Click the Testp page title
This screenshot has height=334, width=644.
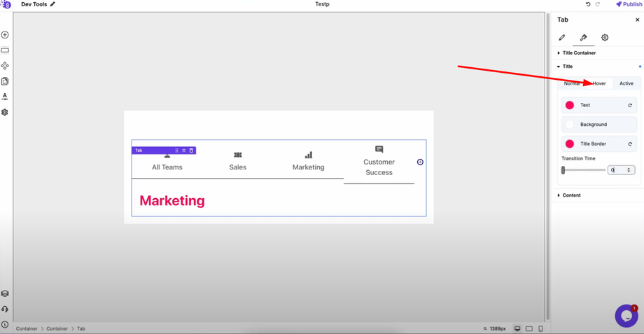click(x=323, y=4)
